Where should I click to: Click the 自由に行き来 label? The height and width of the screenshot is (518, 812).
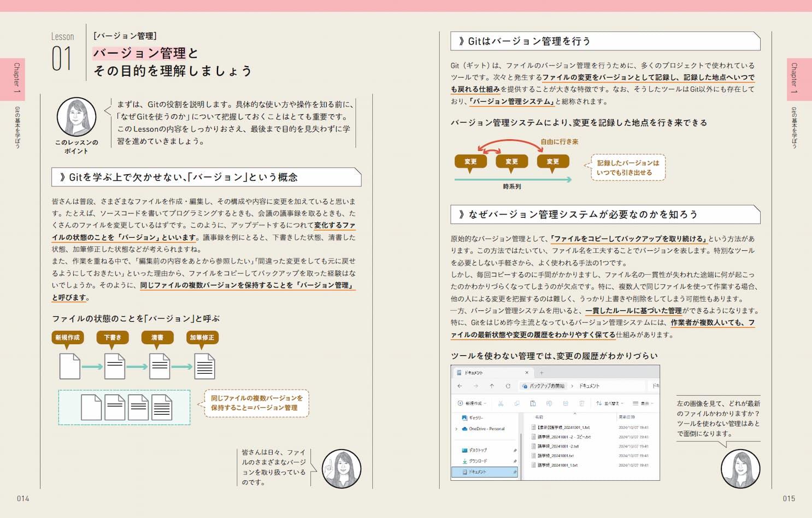tap(560, 142)
